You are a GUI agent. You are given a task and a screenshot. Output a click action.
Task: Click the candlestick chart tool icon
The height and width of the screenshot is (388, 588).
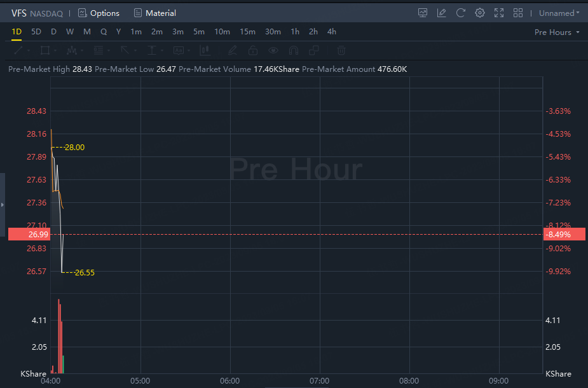tap(205, 50)
